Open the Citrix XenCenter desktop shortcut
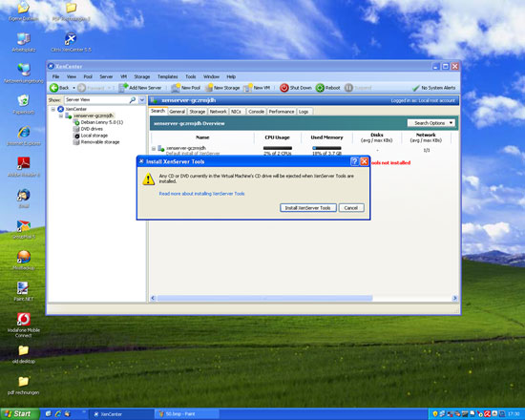The image size is (525, 420). pos(71,43)
